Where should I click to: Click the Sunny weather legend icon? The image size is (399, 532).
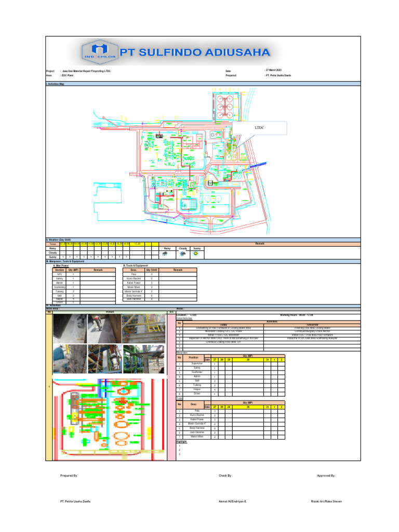(196, 254)
